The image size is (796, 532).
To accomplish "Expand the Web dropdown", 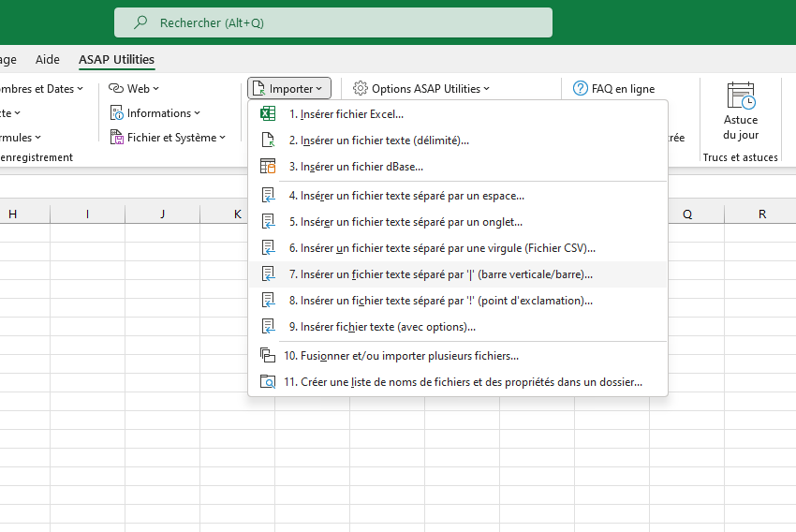I will [x=134, y=88].
